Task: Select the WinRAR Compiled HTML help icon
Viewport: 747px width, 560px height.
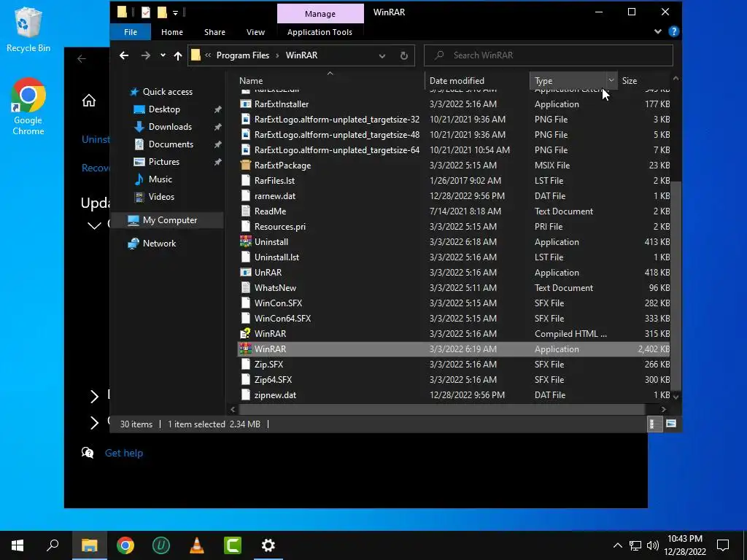Action: pos(245,333)
